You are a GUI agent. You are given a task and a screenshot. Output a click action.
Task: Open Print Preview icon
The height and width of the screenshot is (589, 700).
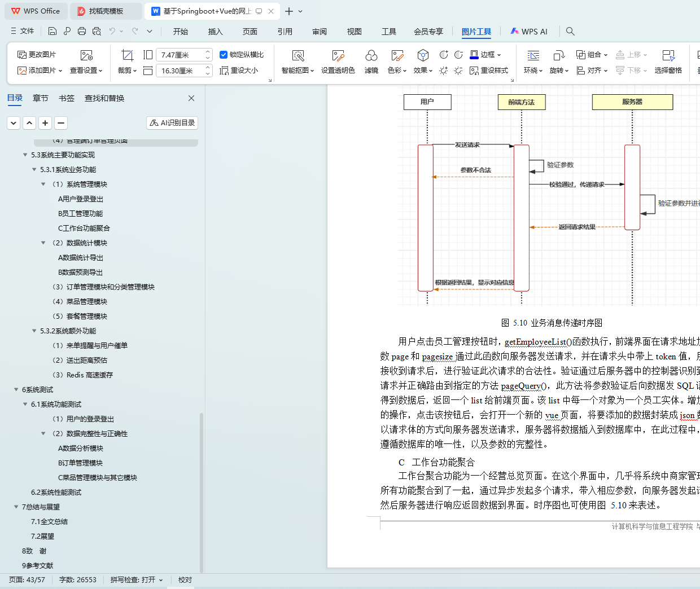tap(97, 31)
